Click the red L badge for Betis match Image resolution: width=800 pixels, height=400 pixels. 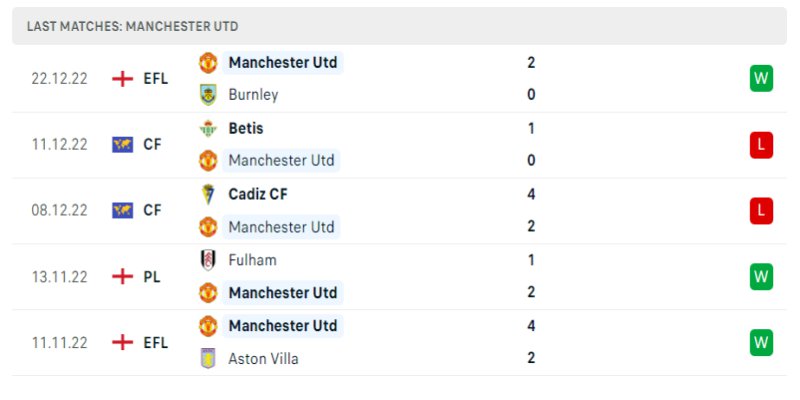[762, 144]
